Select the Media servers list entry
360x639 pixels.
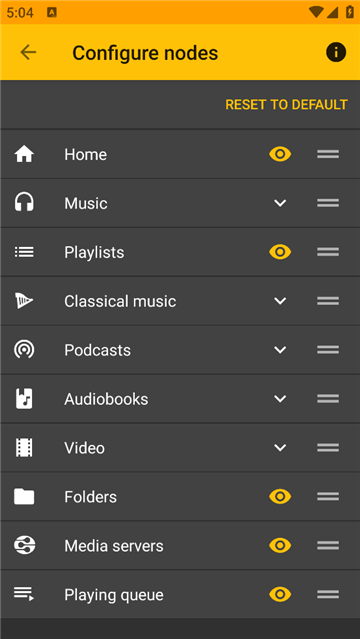180,545
